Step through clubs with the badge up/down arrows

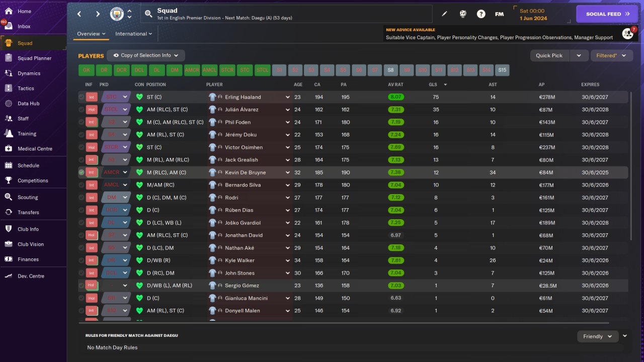point(129,14)
